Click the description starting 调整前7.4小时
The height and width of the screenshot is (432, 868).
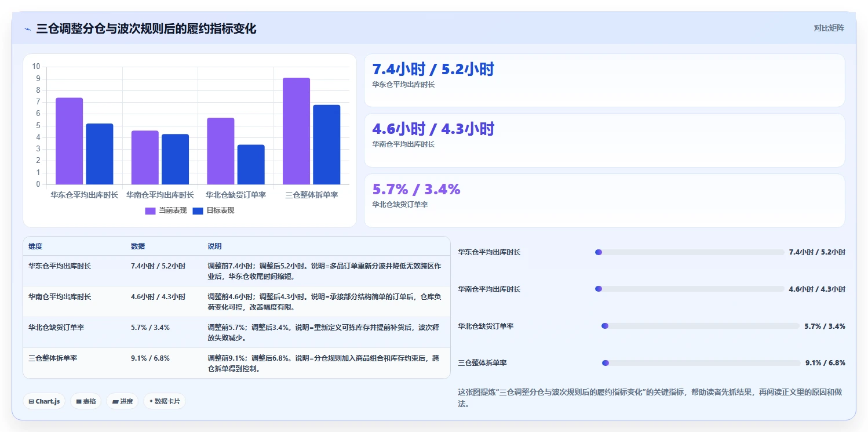coord(324,271)
